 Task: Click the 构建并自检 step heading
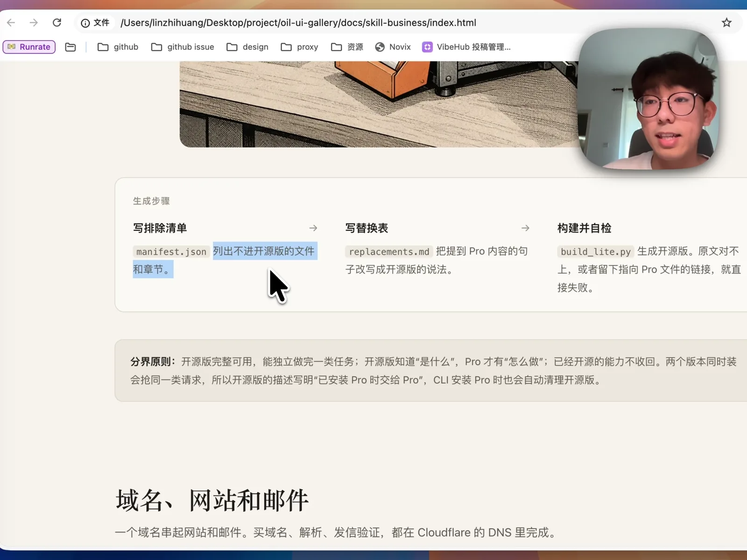584,228
